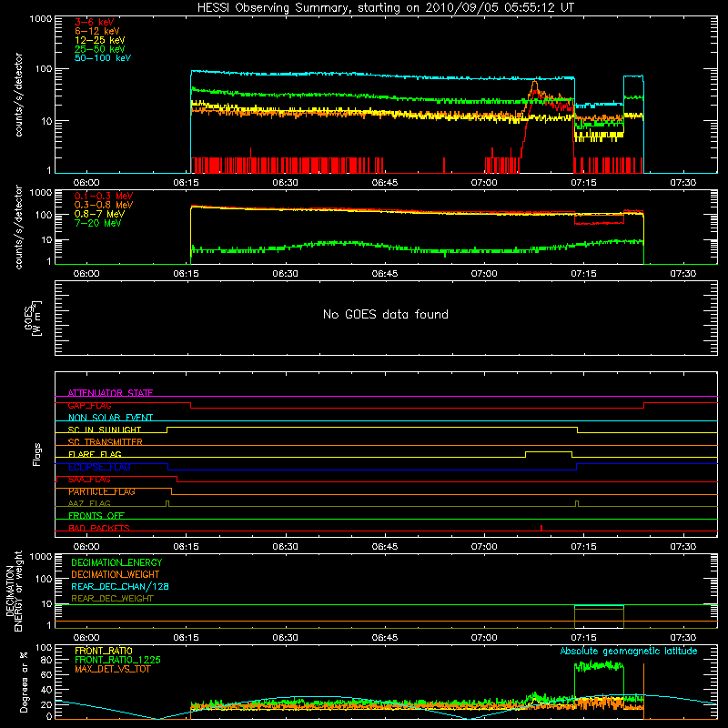Image resolution: width=728 pixels, height=728 pixels.
Task: Click the MAX_DET_VS_TOT legend label
Action: pos(113,669)
